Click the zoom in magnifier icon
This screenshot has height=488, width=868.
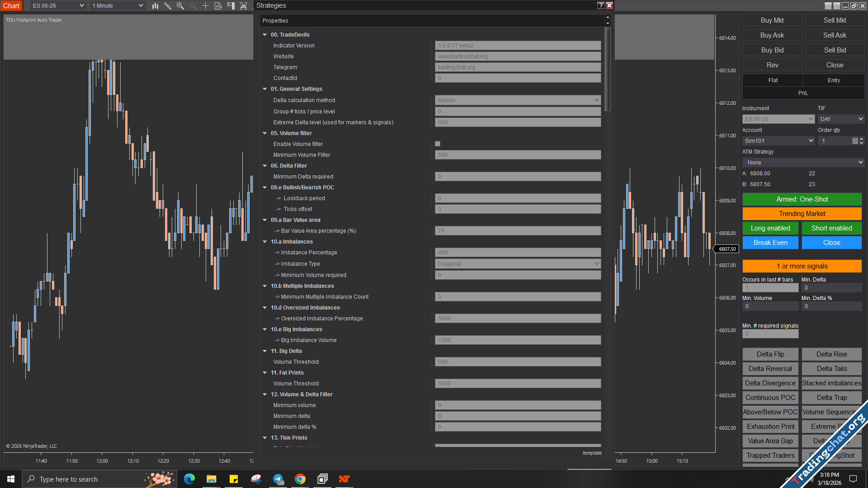180,6
